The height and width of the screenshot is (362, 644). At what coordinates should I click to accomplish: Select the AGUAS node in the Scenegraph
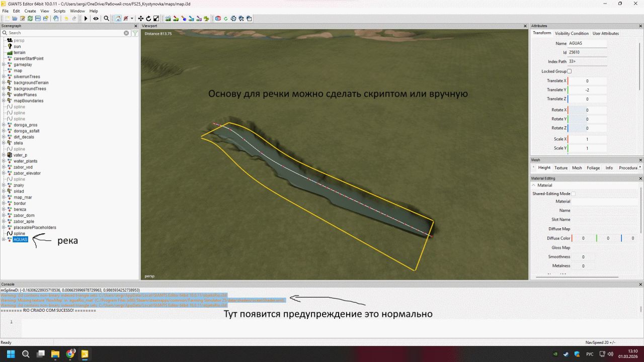[20, 239]
